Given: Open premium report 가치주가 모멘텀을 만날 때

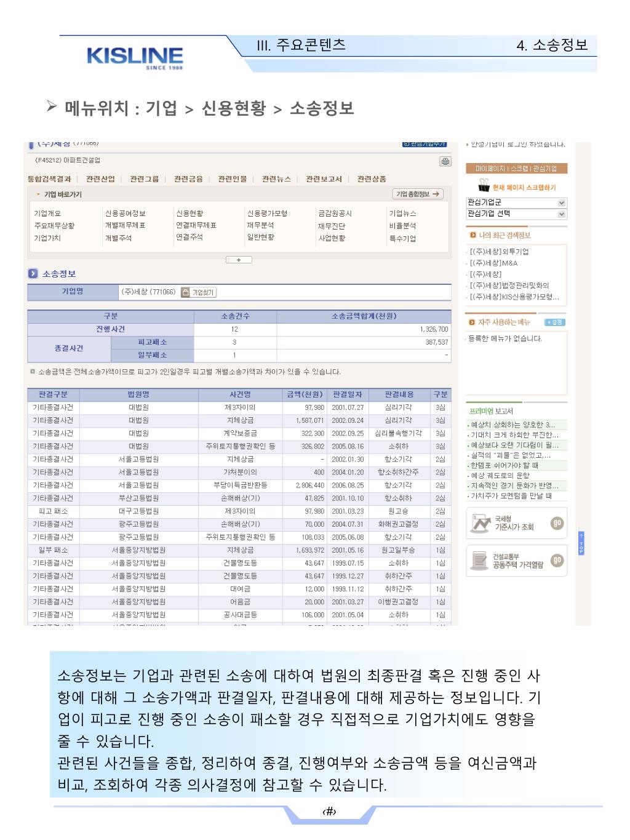Looking at the screenshot, I should (x=511, y=495).
